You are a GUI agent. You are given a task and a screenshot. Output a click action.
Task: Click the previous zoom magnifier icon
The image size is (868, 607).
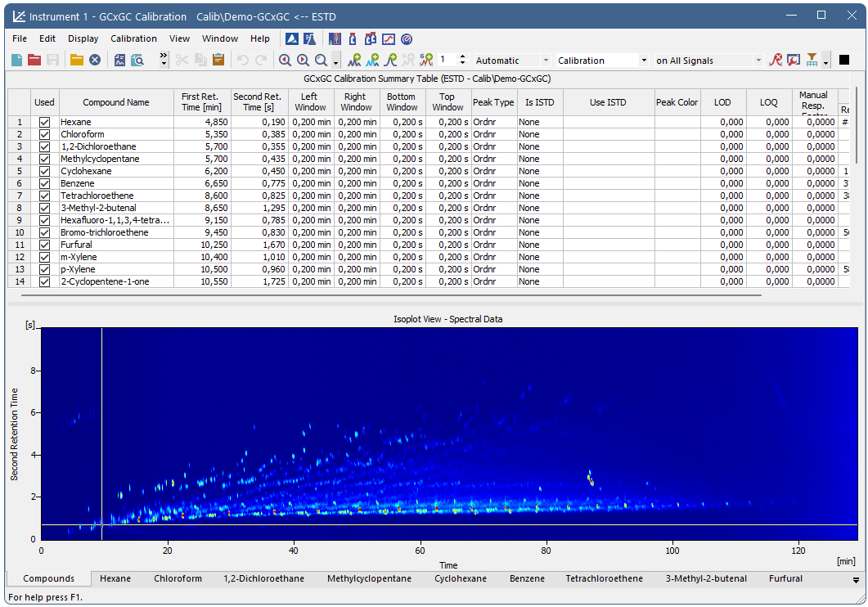(x=285, y=60)
